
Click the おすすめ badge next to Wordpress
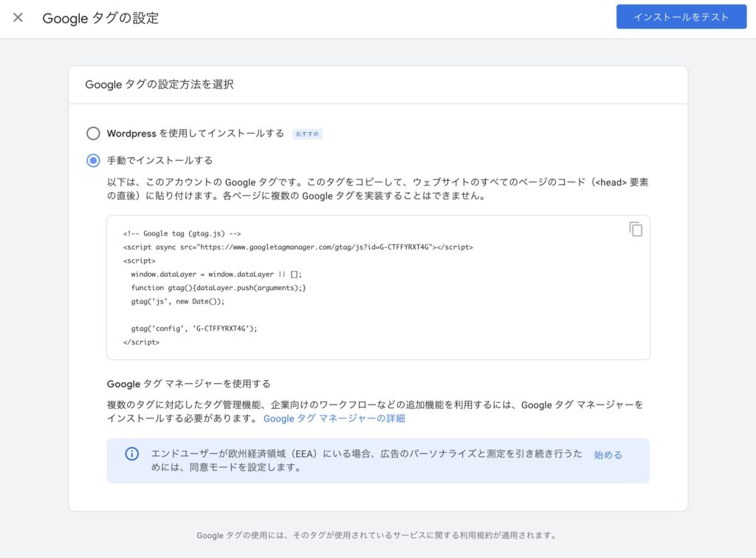(x=307, y=134)
